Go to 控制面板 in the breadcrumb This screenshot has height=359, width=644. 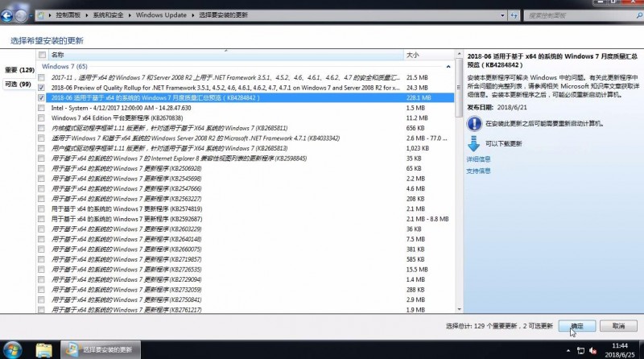(68, 15)
